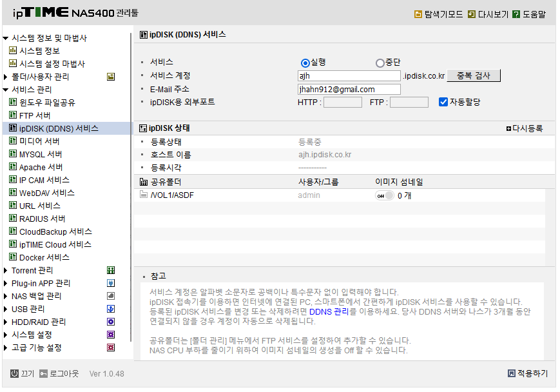560x392 pixels.
Task: Click the sidebar vertical scrollbar
Action: 131,188
